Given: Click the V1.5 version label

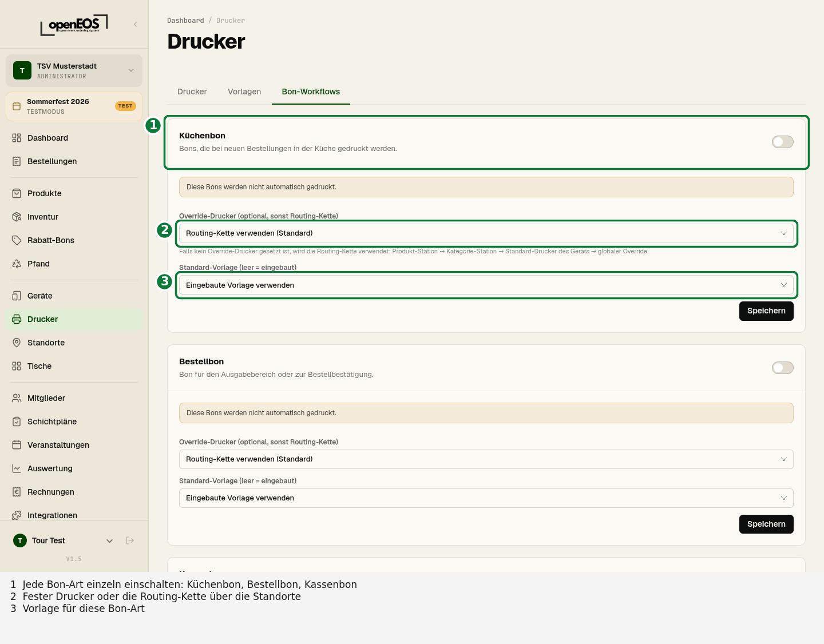Looking at the screenshot, I should pos(74,559).
